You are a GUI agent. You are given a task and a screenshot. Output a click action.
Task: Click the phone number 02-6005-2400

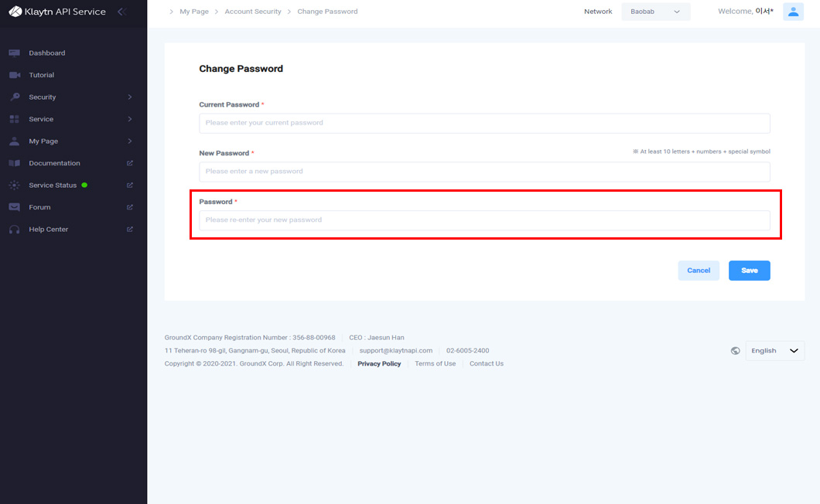[467, 351]
